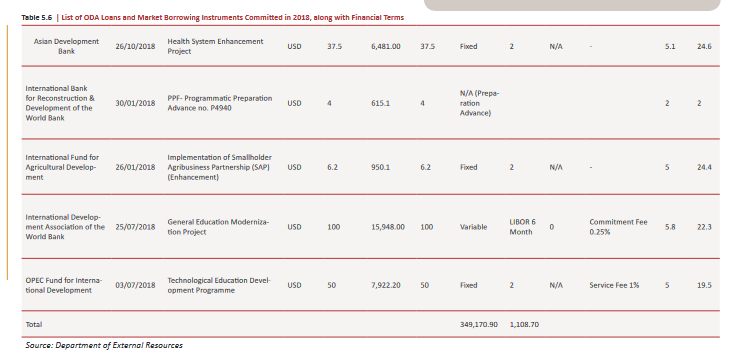The width and height of the screenshot is (737, 361).
Task: Select the date 25/07/2018
Action: (135, 227)
